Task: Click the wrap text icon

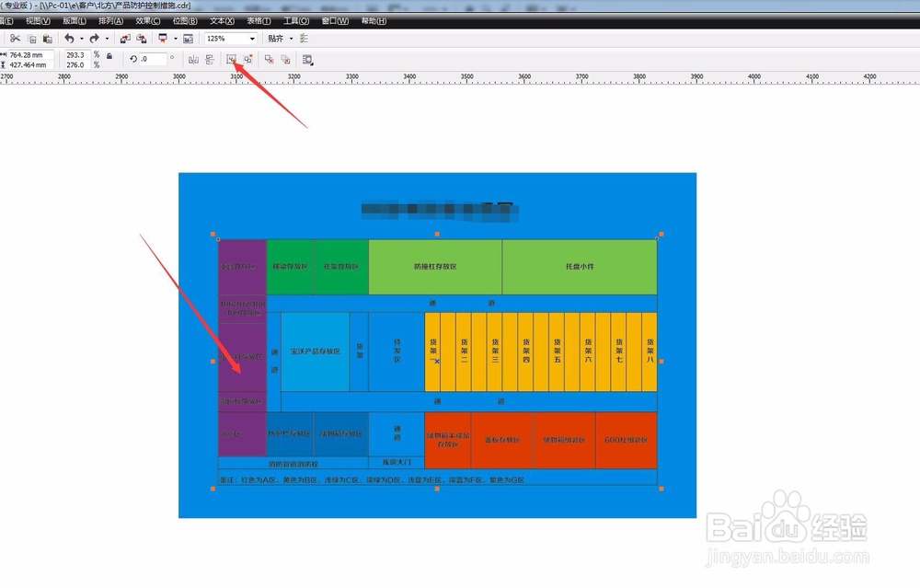Action: tap(307, 59)
